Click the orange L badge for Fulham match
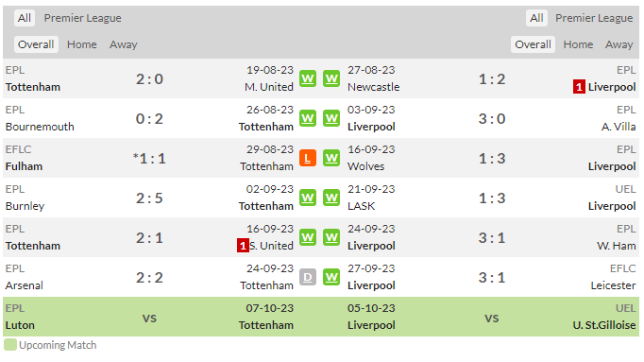 point(308,158)
